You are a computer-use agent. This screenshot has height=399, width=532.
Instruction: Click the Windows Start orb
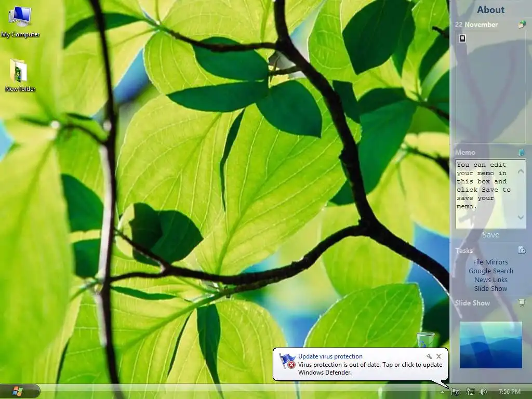[18, 391]
